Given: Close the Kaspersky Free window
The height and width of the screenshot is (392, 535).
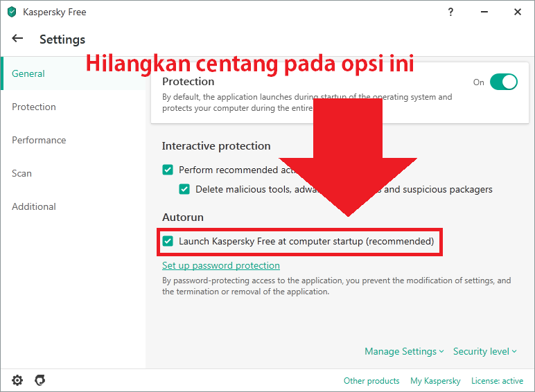Looking at the screenshot, I should 518,12.
